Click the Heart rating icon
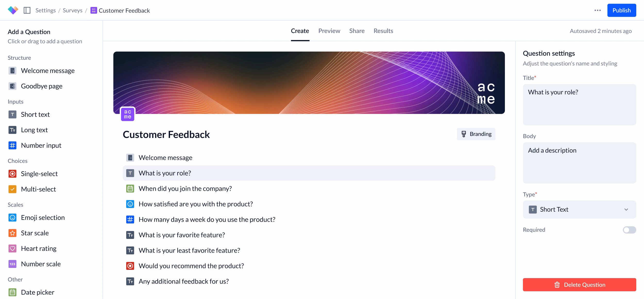The height and width of the screenshot is (299, 644). click(12, 248)
